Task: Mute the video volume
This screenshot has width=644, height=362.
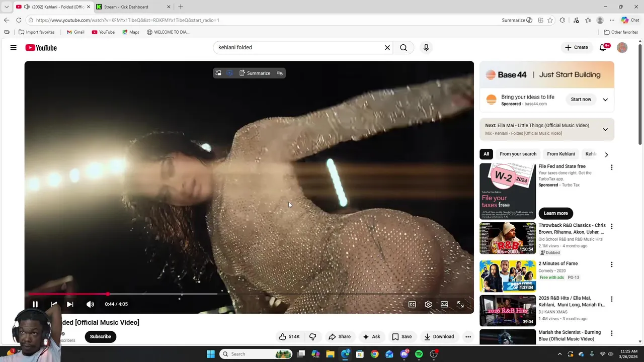Action: tap(90, 304)
